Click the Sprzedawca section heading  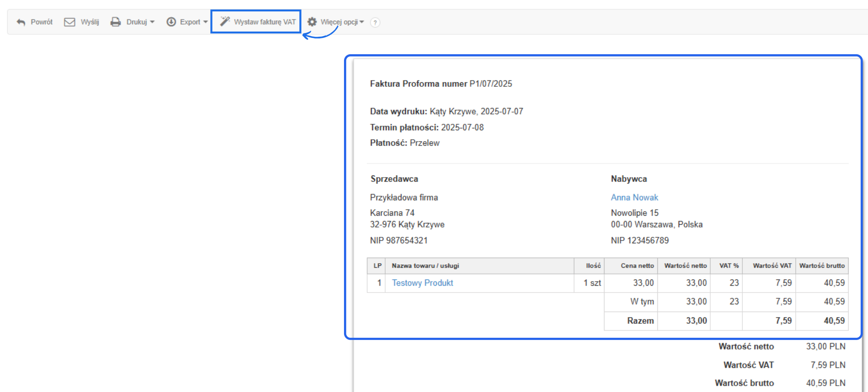coord(394,179)
